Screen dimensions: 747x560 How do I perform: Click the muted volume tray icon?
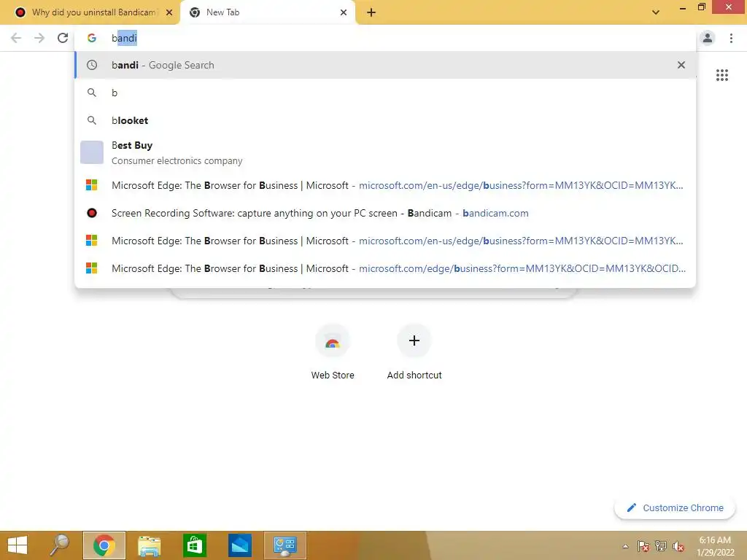pos(678,546)
